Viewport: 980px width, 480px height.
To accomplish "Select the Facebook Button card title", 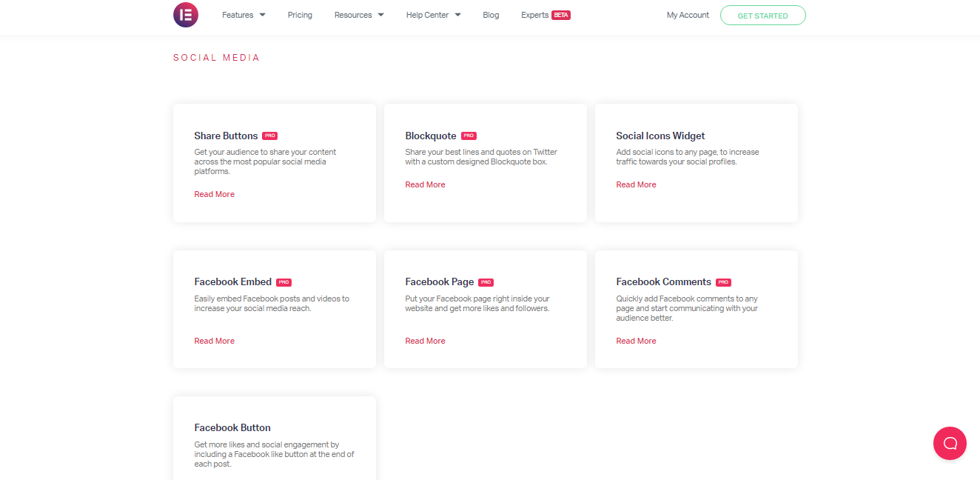I will (x=232, y=427).
